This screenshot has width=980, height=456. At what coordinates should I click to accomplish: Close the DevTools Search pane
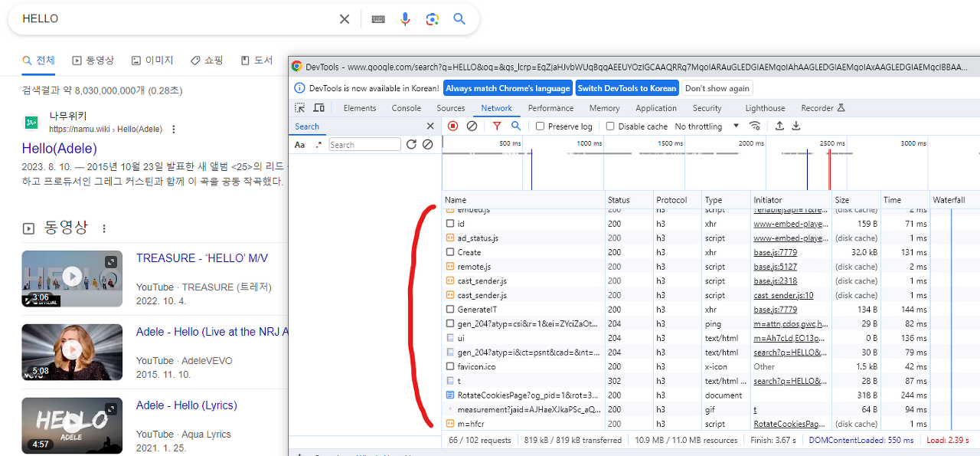(x=430, y=126)
